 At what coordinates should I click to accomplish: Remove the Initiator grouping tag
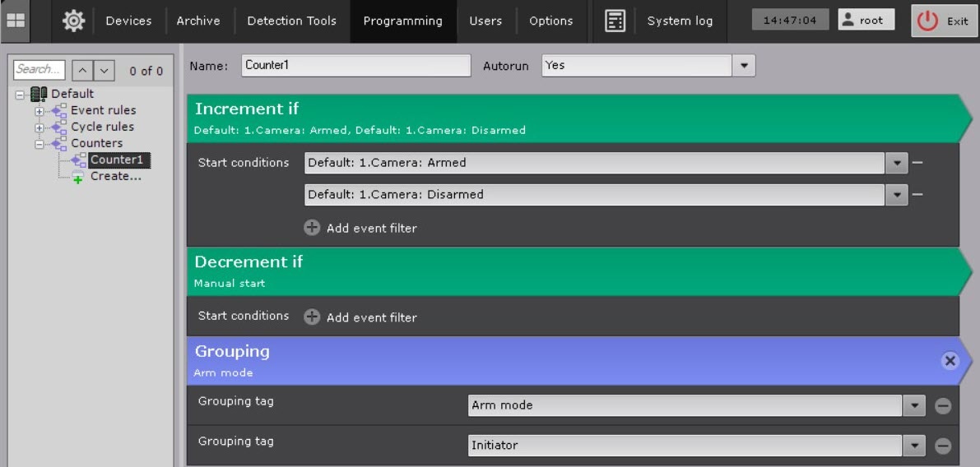(x=943, y=446)
